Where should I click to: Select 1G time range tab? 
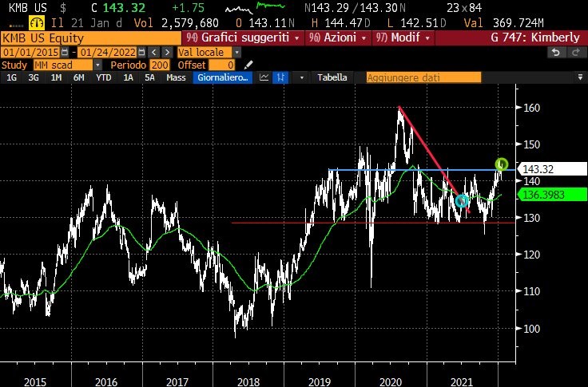(12, 77)
